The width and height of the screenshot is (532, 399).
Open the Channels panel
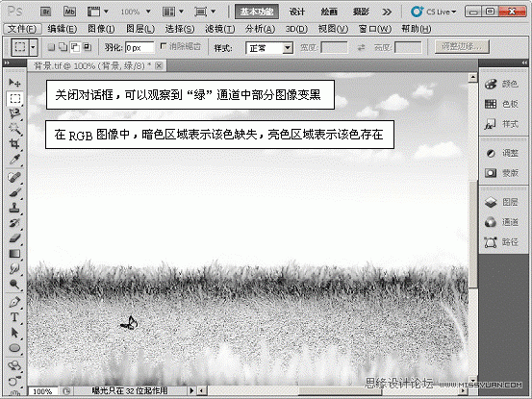502,222
